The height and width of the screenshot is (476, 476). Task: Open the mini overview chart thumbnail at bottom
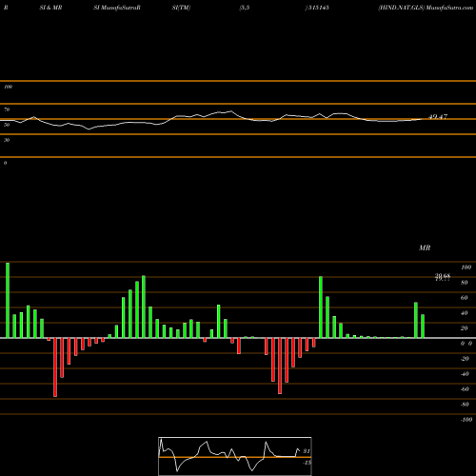pyautogui.click(x=235, y=456)
